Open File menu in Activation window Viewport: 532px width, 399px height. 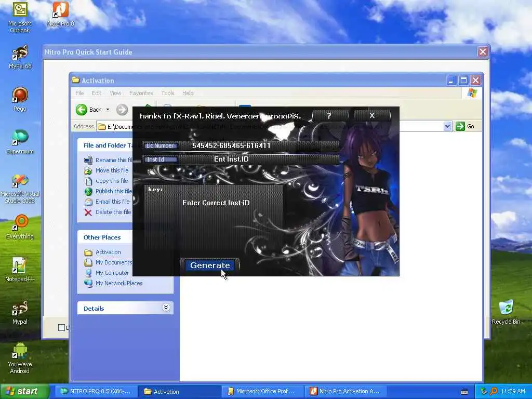coord(79,93)
